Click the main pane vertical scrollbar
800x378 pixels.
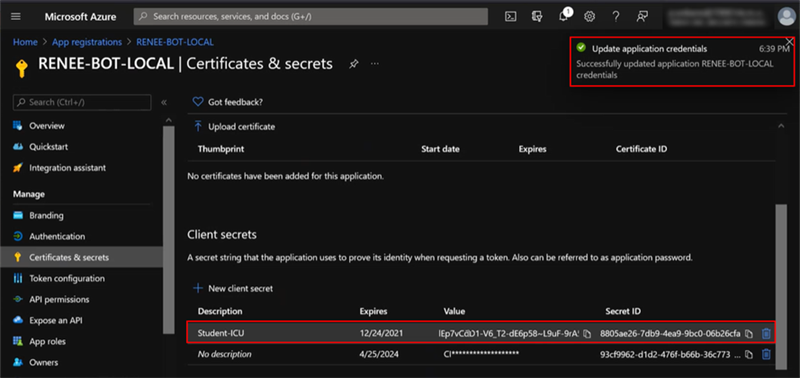781,286
